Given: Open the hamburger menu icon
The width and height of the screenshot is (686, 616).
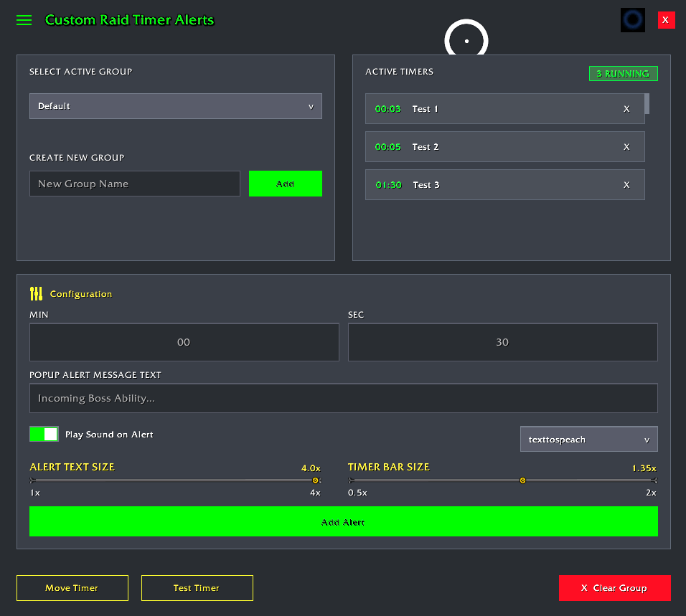Looking at the screenshot, I should coord(24,20).
